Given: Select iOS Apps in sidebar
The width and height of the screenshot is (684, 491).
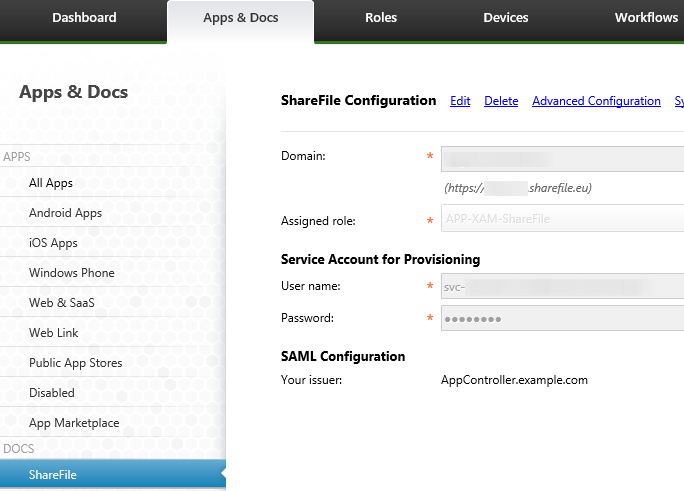Looking at the screenshot, I should [x=113, y=242].
